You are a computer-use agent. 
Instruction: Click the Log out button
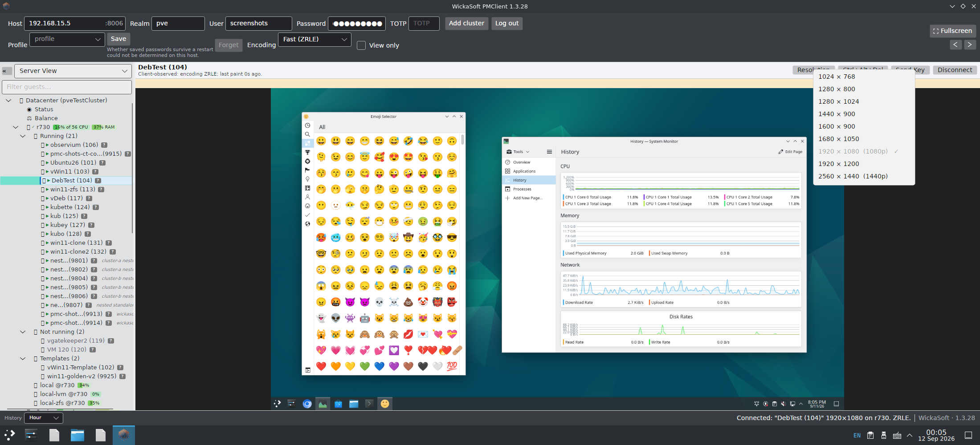tap(507, 24)
